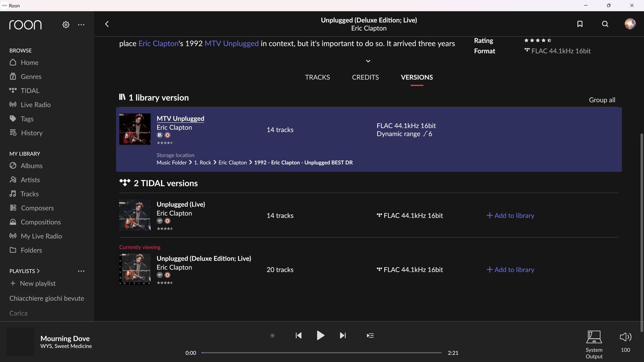The image size is (644, 362).
Task: Open '1992 - Eric Clapton - Unplugged BEST DR' folder
Action: [303, 163]
